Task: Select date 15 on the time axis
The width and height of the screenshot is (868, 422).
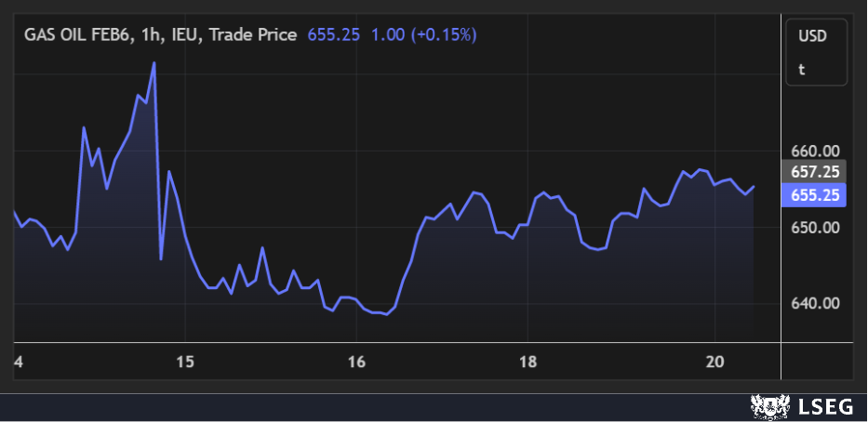Action: (185, 361)
